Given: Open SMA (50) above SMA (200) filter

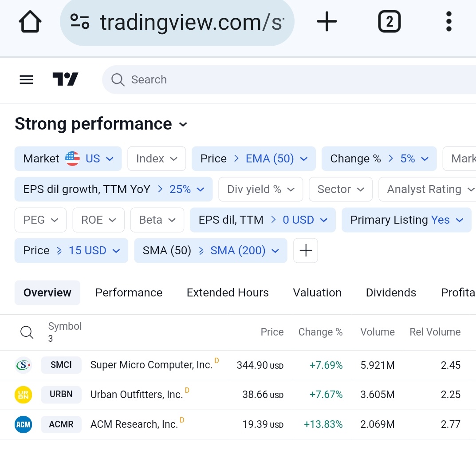Looking at the screenshot, I should tap(211, 250).
